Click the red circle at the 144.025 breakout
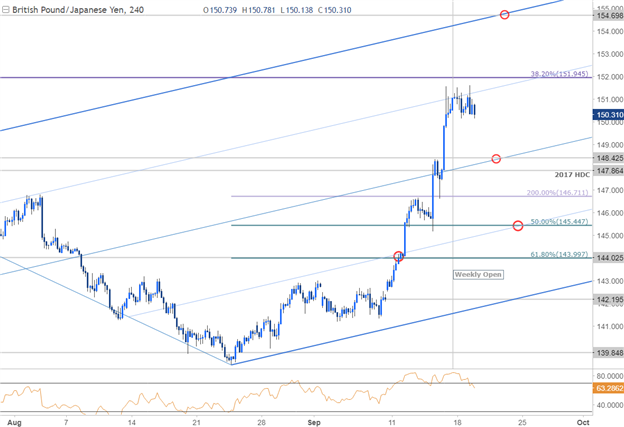This screenshot has width=624, height=427. (399, 257)
